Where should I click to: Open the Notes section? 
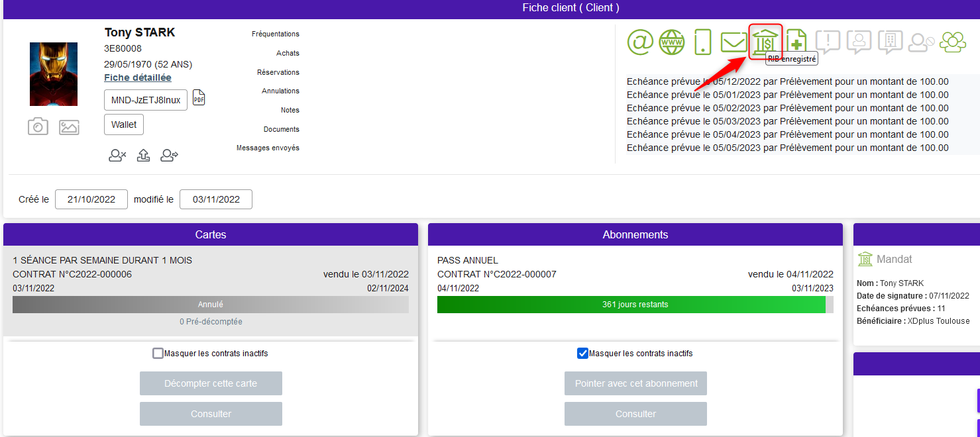[290, 110]
